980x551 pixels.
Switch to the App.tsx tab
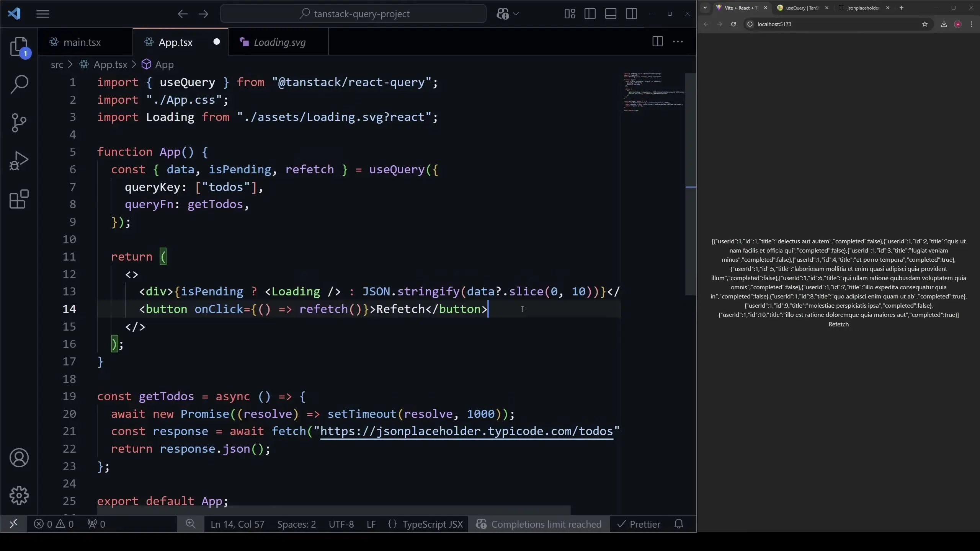point(175,42)
